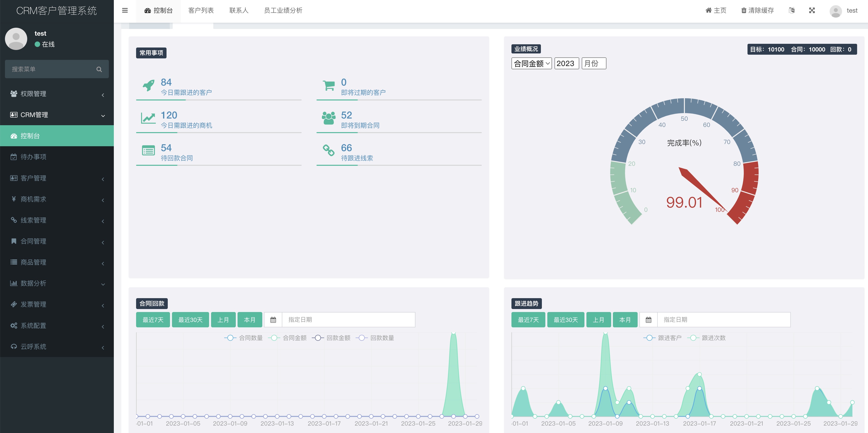Screen dimensions: 868x433
Task: Click the users group icon for 即将到期合同
Action: pyautogui.click(x=329, y=118)
